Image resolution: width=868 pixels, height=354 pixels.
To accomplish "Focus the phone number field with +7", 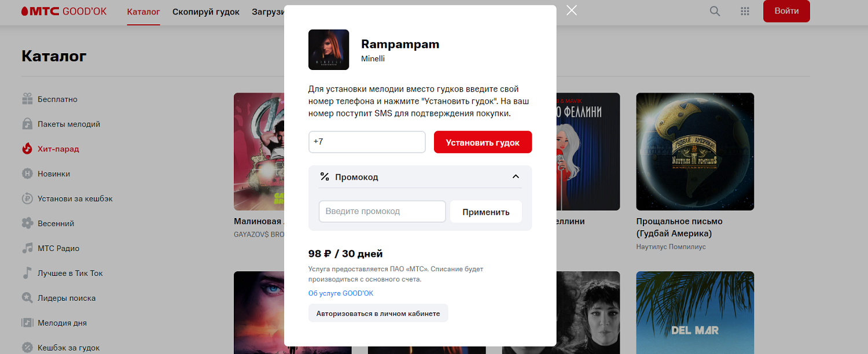I will point(367,142).
